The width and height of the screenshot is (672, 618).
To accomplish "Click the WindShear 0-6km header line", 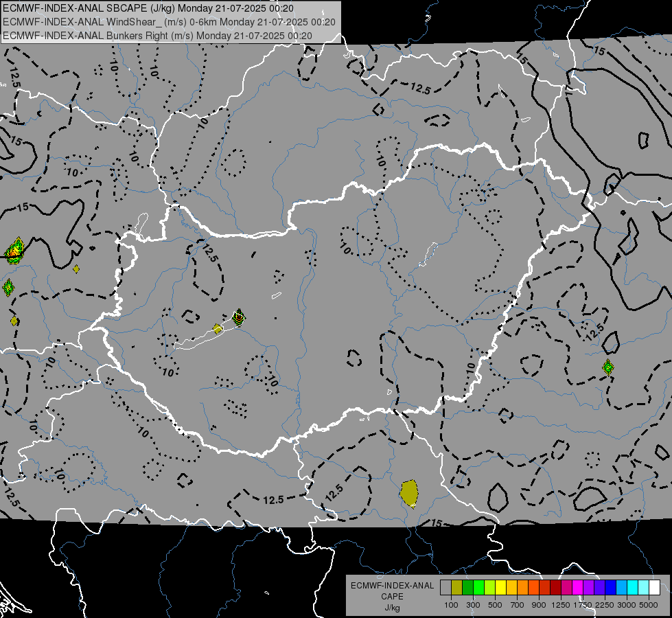I will pos(170,22).
